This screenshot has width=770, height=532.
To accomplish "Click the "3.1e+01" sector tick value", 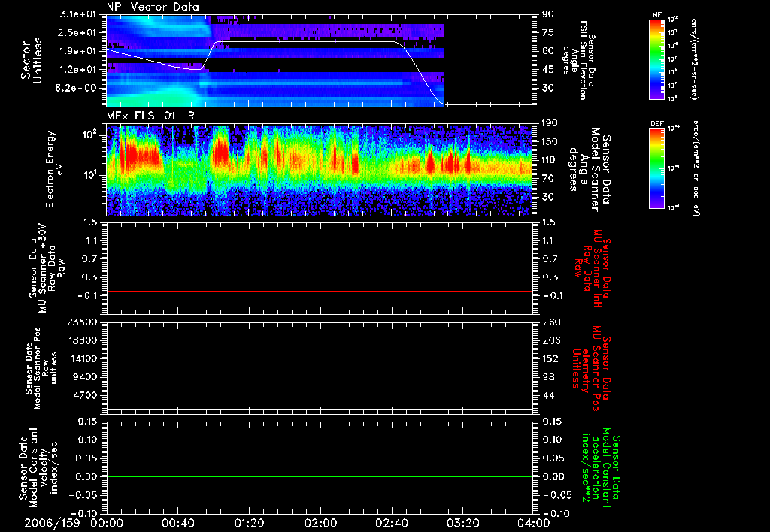I will click(x=78, y=14).
